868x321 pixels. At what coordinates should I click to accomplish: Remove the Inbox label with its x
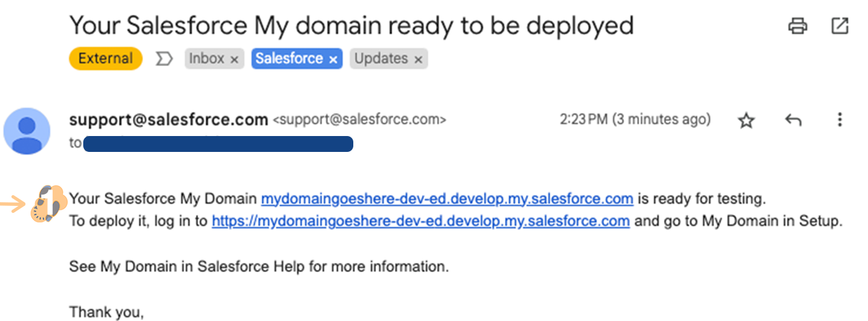coord(234,59)
